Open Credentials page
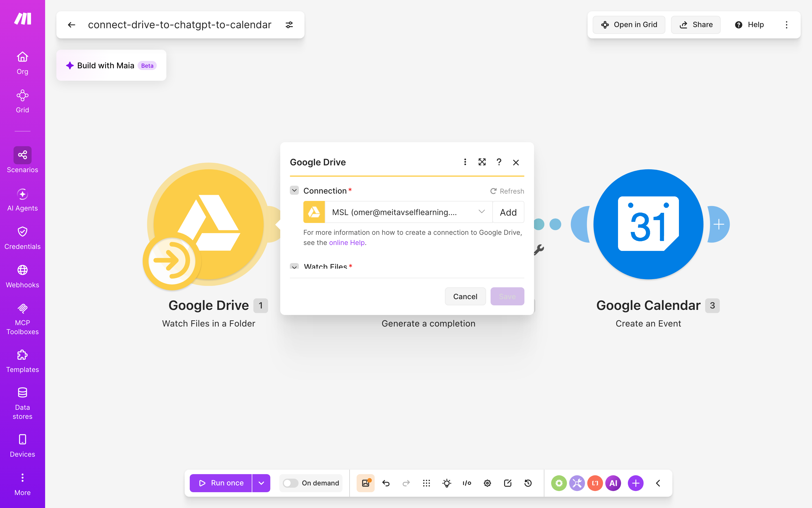 23,238
